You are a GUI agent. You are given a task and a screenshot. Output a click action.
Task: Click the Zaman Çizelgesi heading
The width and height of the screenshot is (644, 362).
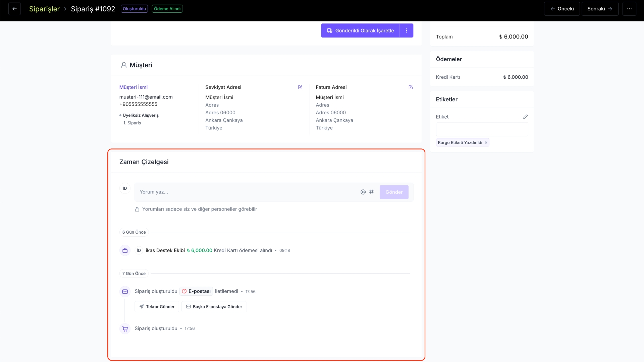(144, 162)
